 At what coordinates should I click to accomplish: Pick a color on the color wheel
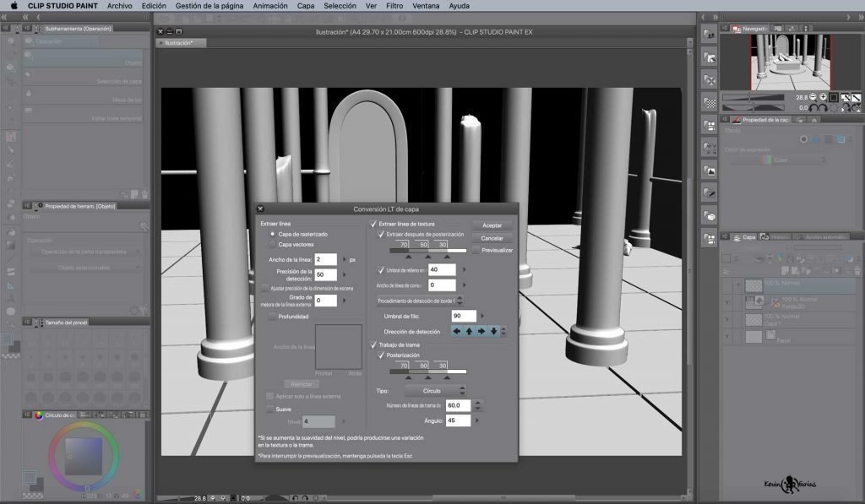click(84, 456)
